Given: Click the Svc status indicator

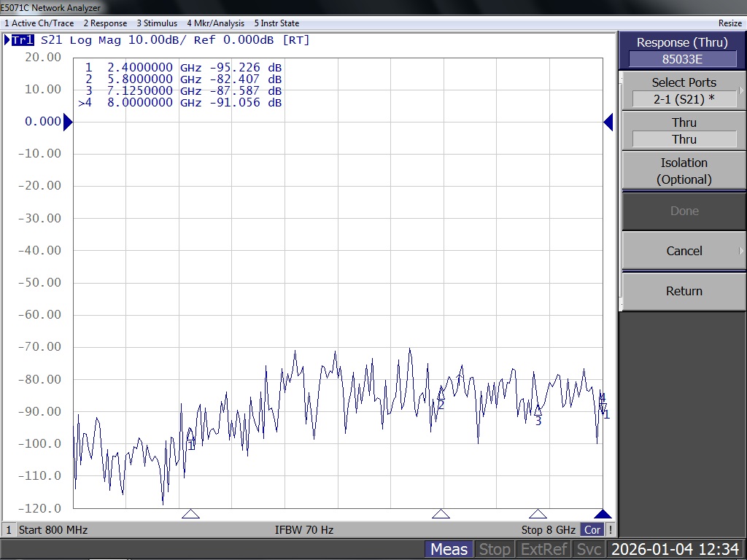Looking at the screenshot, I should 589,549.
